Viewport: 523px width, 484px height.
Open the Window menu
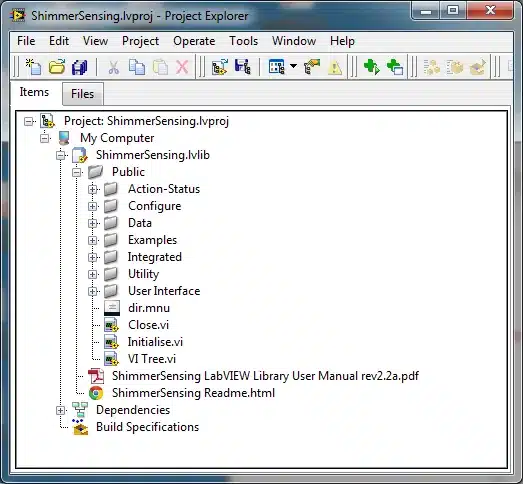point(294,41)
